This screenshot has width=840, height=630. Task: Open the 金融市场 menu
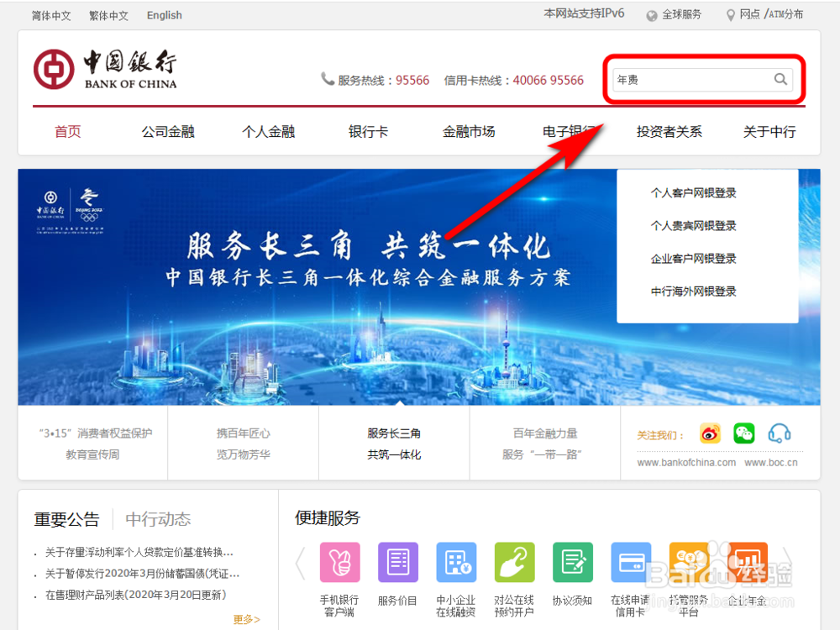tap(469, 131)
